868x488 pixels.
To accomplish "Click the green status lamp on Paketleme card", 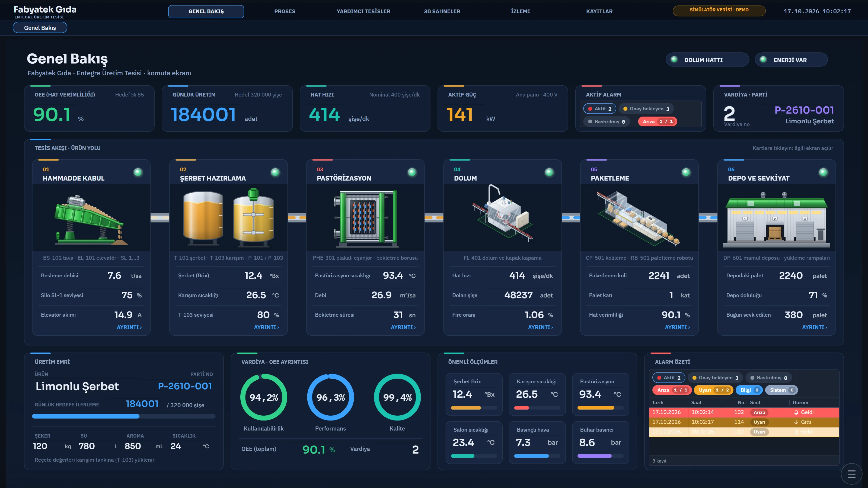I will point(686,172).
